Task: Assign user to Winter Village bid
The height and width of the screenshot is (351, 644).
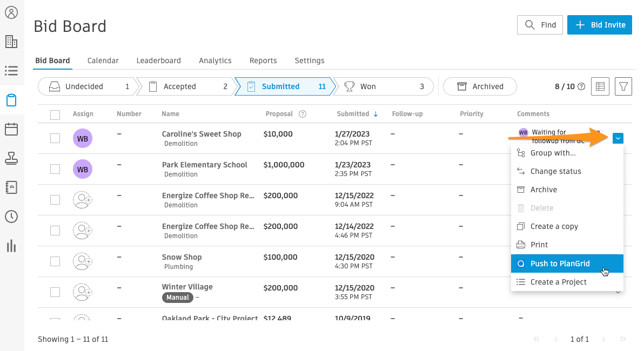Action: tap(83, 292)
